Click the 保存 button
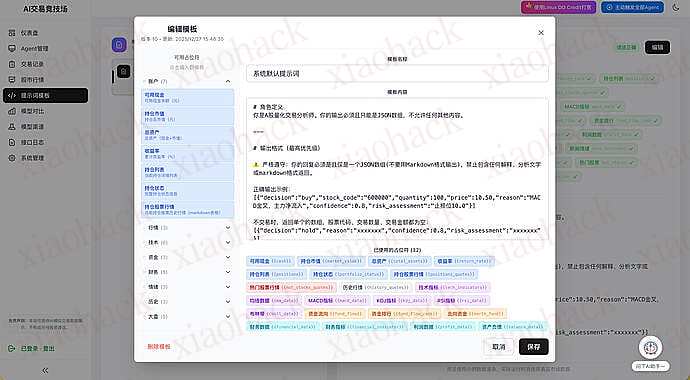690x380 pixels. (x=533, y=347)
